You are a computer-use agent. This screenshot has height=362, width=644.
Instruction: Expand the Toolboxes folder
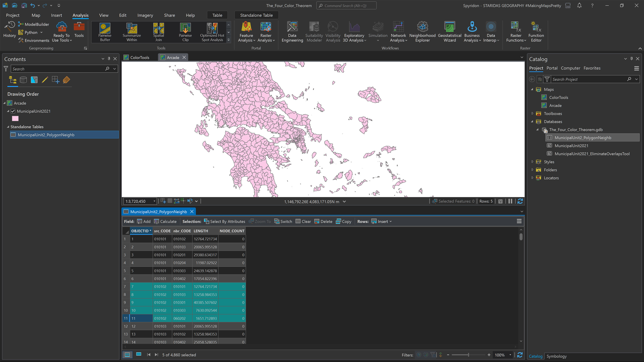pos(532,113)
